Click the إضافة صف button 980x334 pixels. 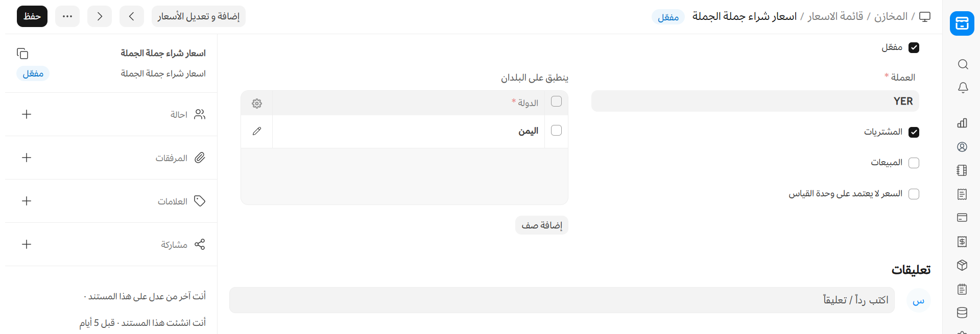pyautogui.click(x=541, y=225)
